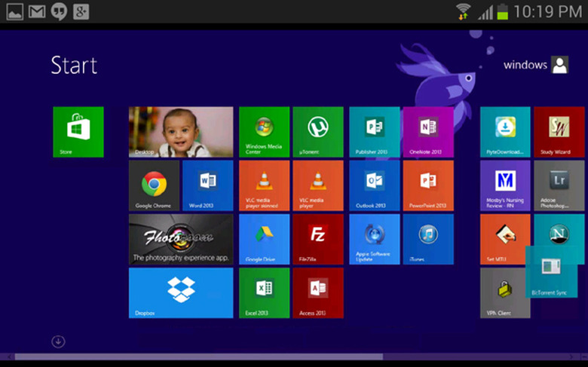Viewport: 588px width, 367px height.
Task: Open Outlook 2013 tile
Action: click(375, 185)
